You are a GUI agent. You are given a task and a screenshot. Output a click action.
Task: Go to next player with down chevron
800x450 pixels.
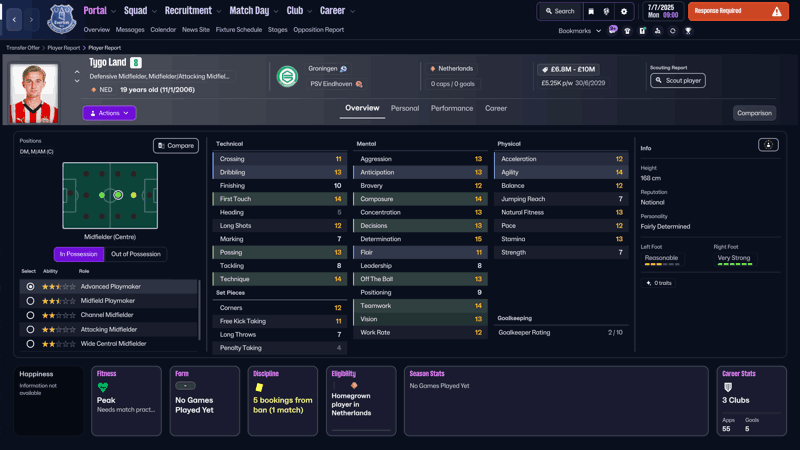coord(77,81)
